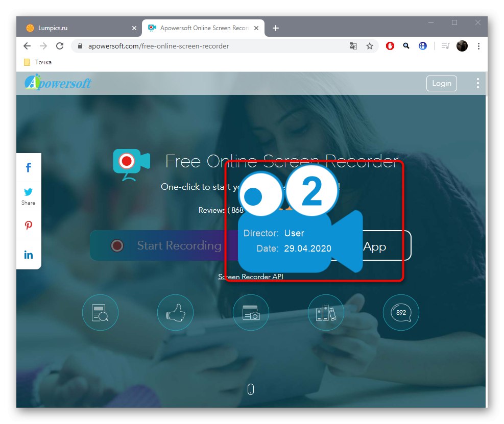The height and width of the screenshot is (424, 504).
Task: Open the translate page icon
Action: (353, 46)
